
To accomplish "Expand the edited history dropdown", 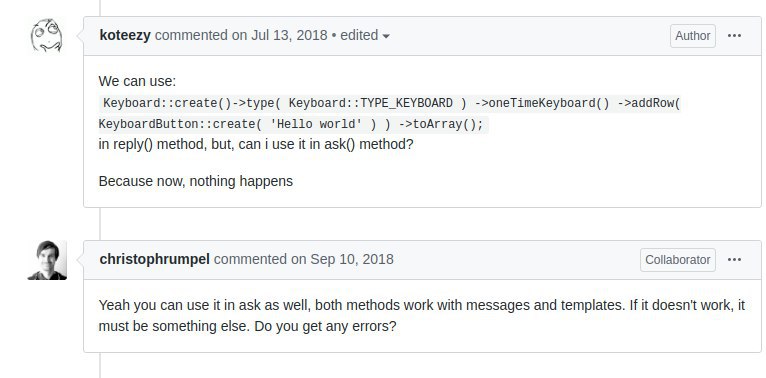I will coord(365,36).
